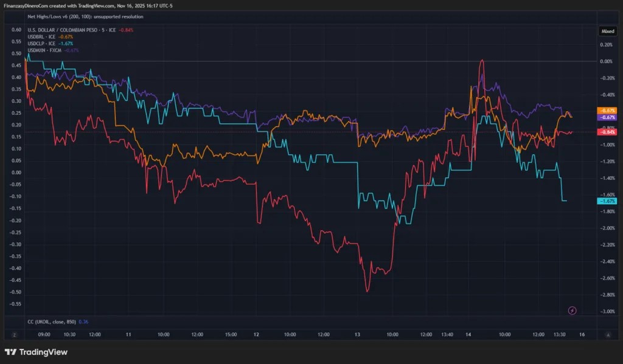Click the TradingView logo at bottom left
The height and width of the screenshot is (364, 623).
(x=36, y=352)
